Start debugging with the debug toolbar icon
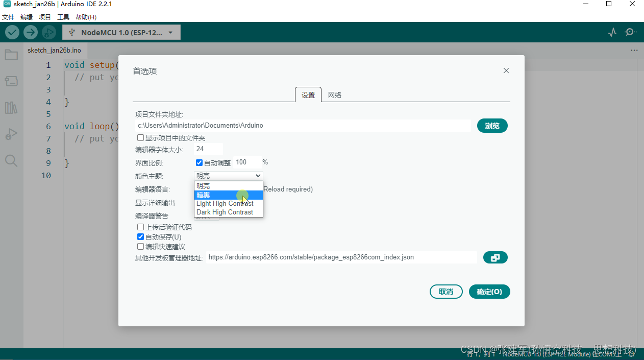 49,32
